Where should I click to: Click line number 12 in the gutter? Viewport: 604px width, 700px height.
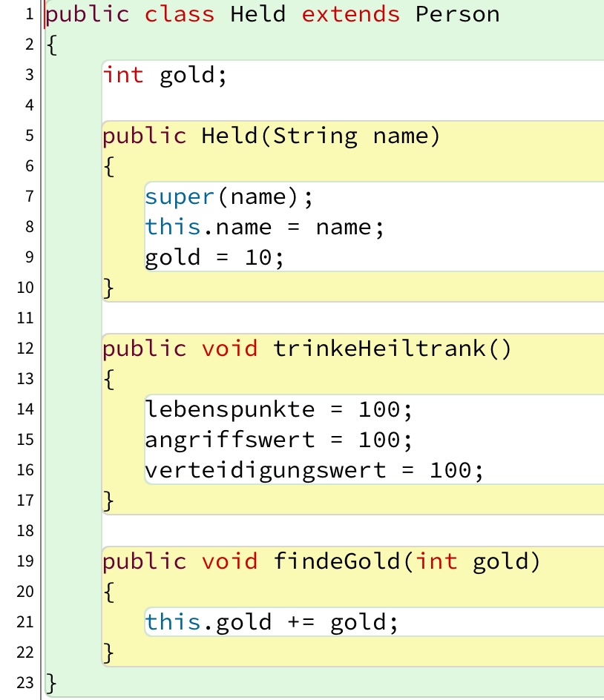point(25,349)
